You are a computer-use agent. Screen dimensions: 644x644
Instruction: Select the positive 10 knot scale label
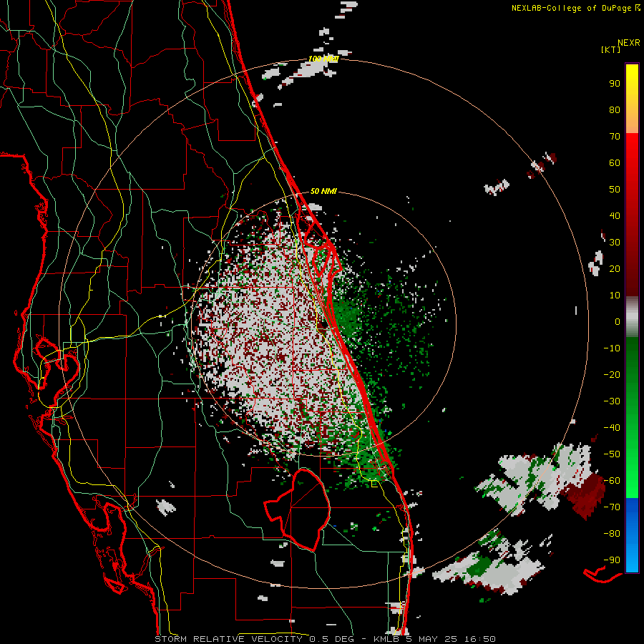tap(615, 296)
